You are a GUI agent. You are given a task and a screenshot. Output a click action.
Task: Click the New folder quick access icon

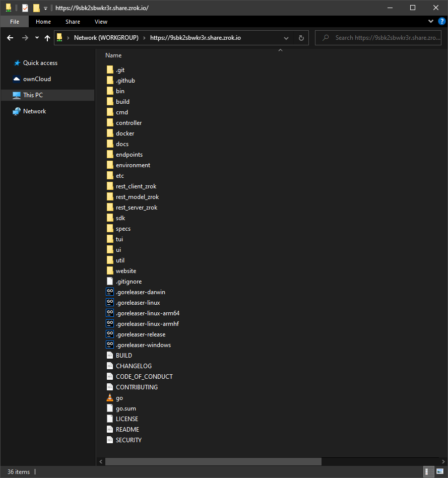click(x=36, y=8)
